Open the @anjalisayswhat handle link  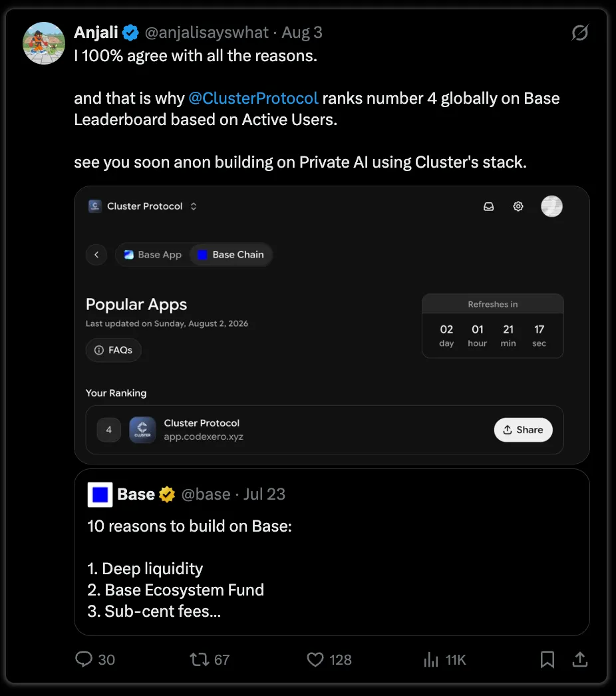click(206, 33)
